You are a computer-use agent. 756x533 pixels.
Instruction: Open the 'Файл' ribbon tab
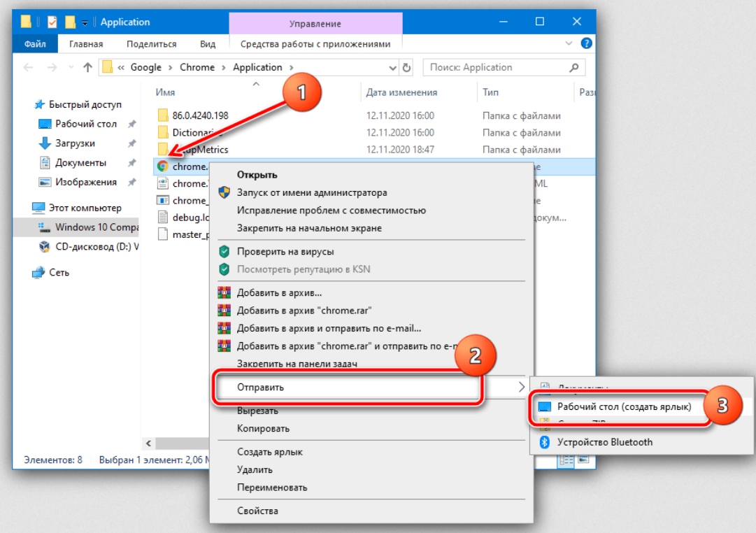[35, 44]
